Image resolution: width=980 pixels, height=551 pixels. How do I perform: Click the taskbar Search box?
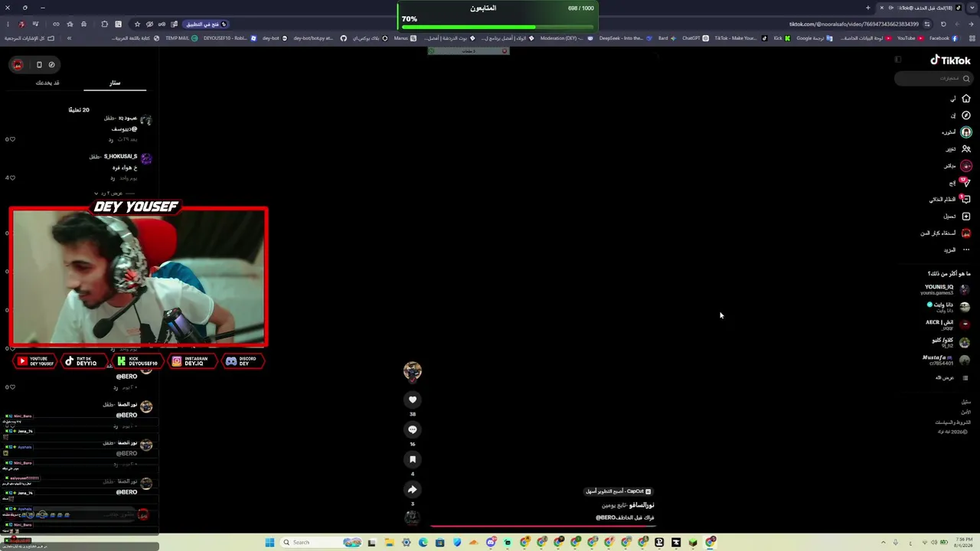point(321,543)
